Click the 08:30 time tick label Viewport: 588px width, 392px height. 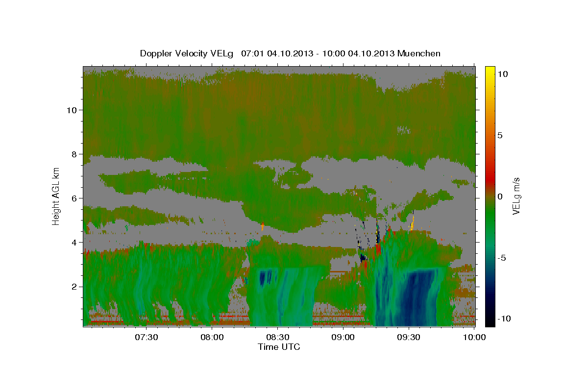(x=277, y=337)
